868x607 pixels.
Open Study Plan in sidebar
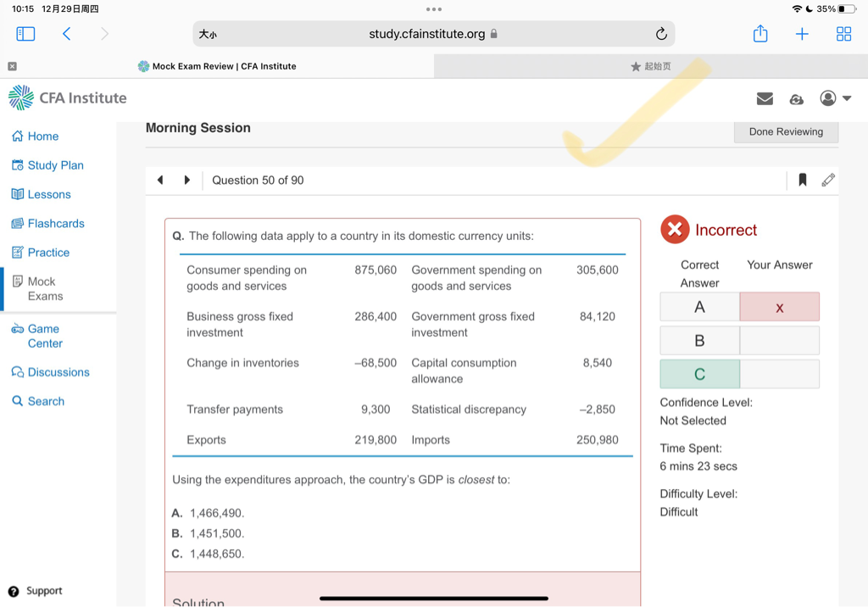click(x=55, y=165)
